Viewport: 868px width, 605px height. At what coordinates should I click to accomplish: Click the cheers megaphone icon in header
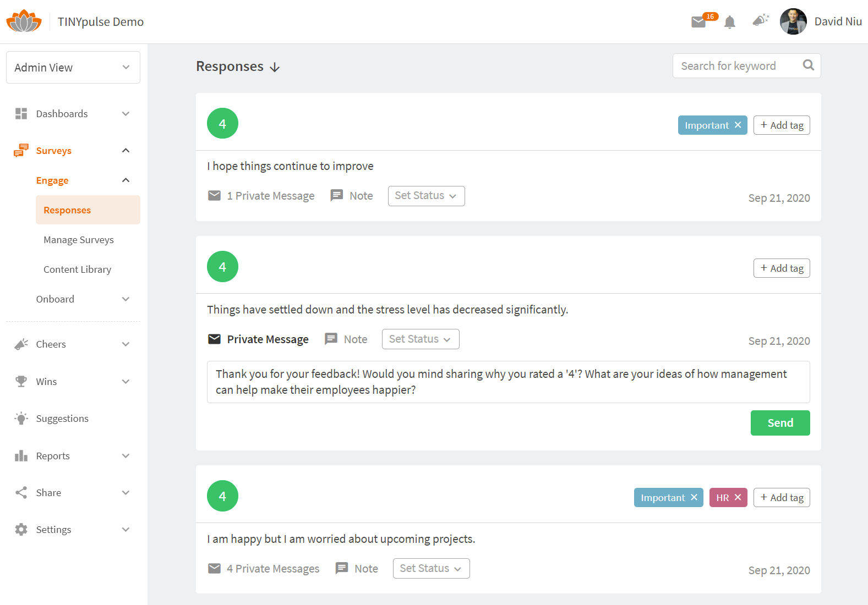[760, 20]
